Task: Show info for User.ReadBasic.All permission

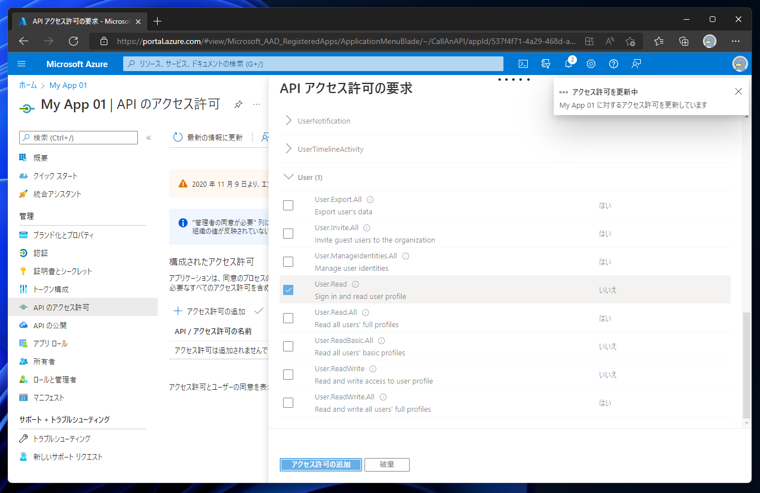Action: coord(381,340)
